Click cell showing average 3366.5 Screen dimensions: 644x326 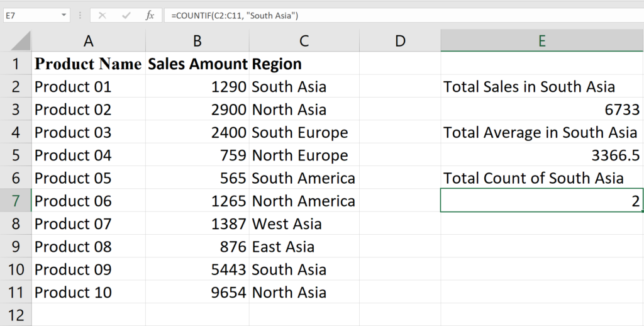[541, 155]
